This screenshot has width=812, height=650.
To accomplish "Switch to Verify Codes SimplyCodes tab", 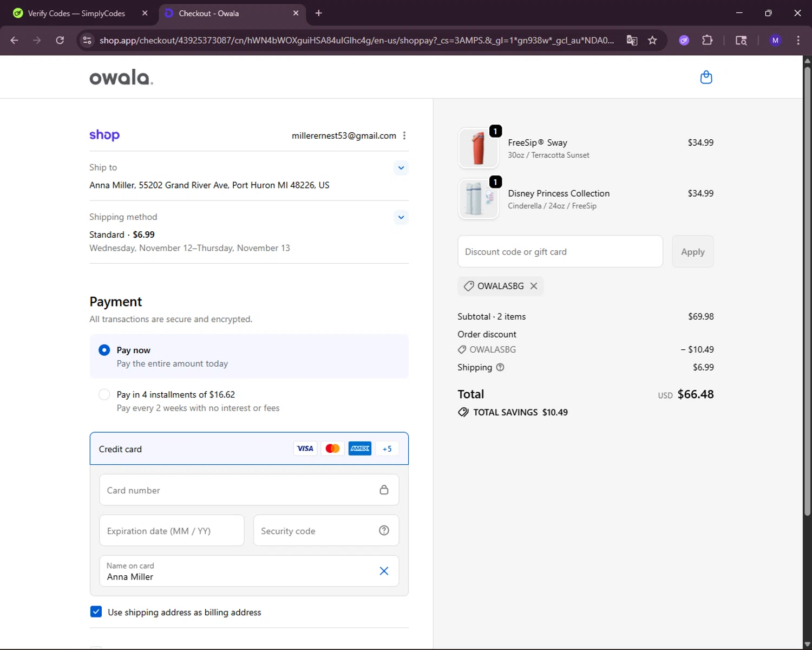I will (76, 14).
